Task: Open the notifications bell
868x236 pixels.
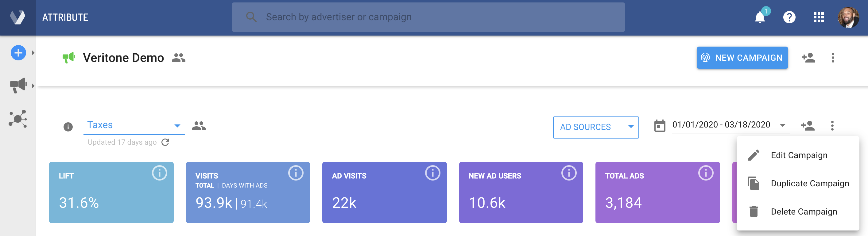Action: point(759,17)
